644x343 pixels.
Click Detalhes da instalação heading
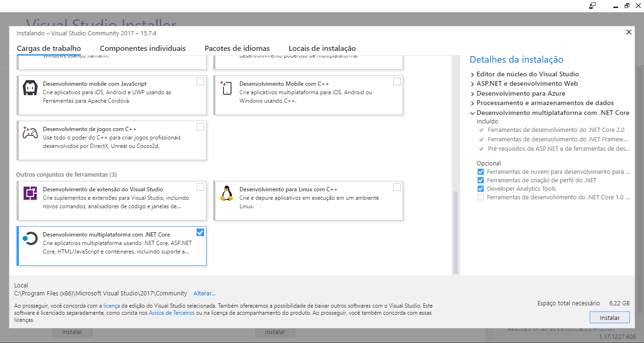[516, 60]
